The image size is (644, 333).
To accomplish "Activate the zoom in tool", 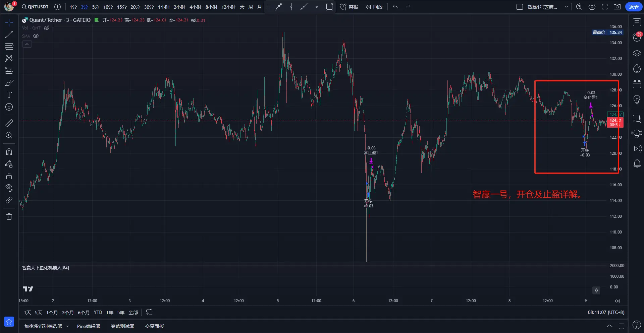I will pyautogui.click(x=9, y=135).
